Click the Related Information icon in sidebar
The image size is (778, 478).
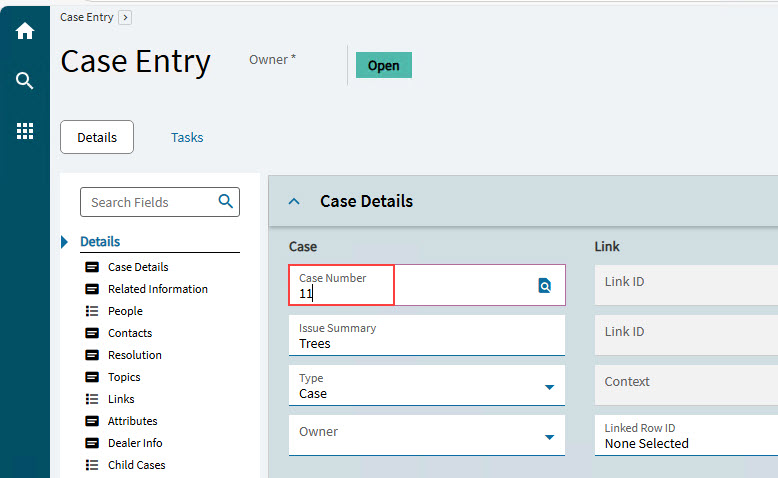(x=92, y=289)
